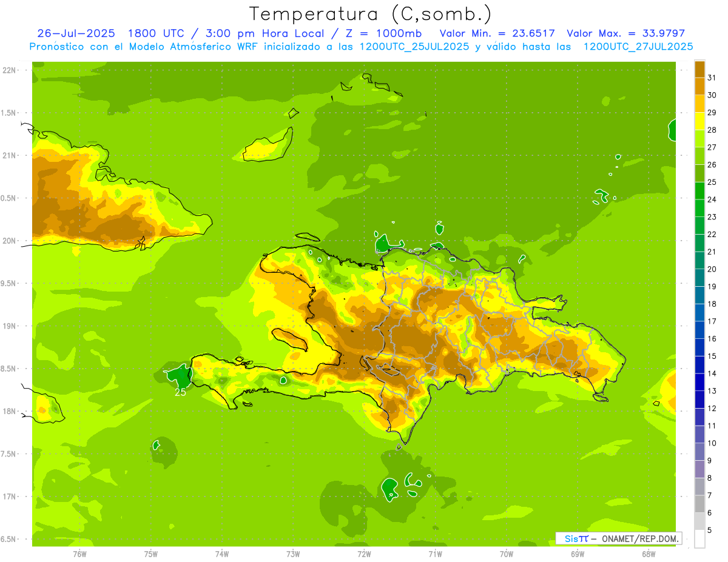Image resolution: width=728 pixels, height=562 pixels.
Task: Click the latitude label 20N
Action: pos(9,241)
